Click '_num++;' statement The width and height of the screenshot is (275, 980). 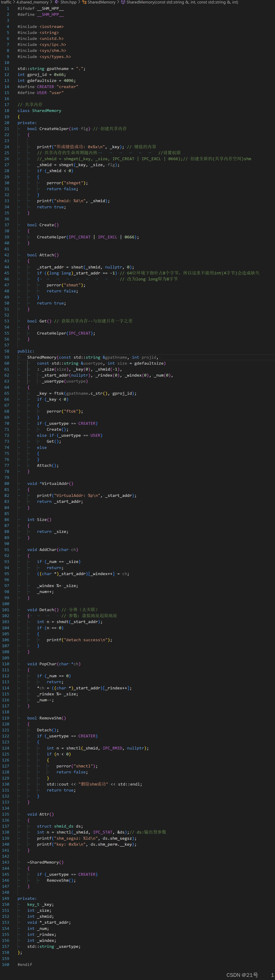point(45,592)
